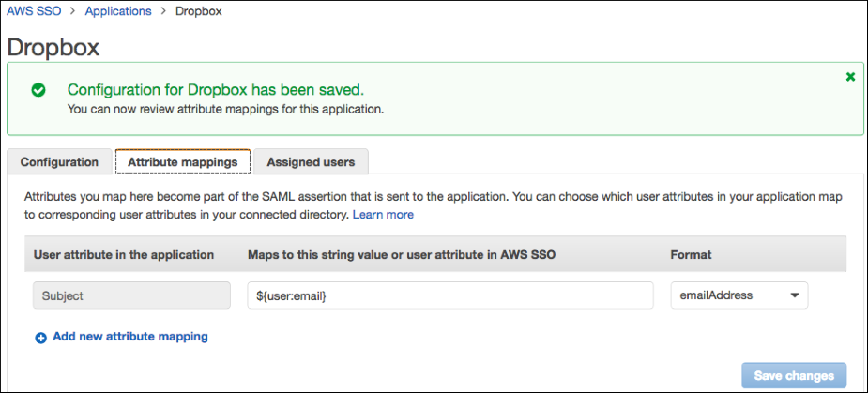
Task: Dismiss the green saved-configuration banner
Action: [851, 77]
